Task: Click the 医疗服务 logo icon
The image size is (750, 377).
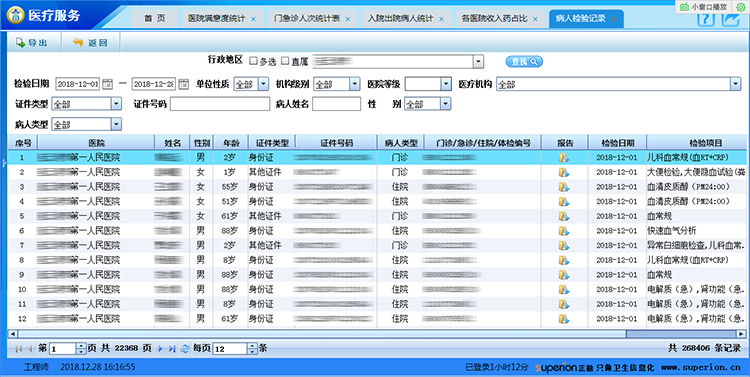Action: point(16,16)
